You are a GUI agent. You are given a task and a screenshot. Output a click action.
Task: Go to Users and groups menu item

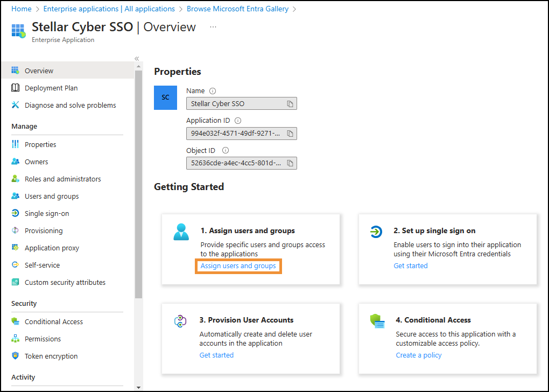point(52,196)
